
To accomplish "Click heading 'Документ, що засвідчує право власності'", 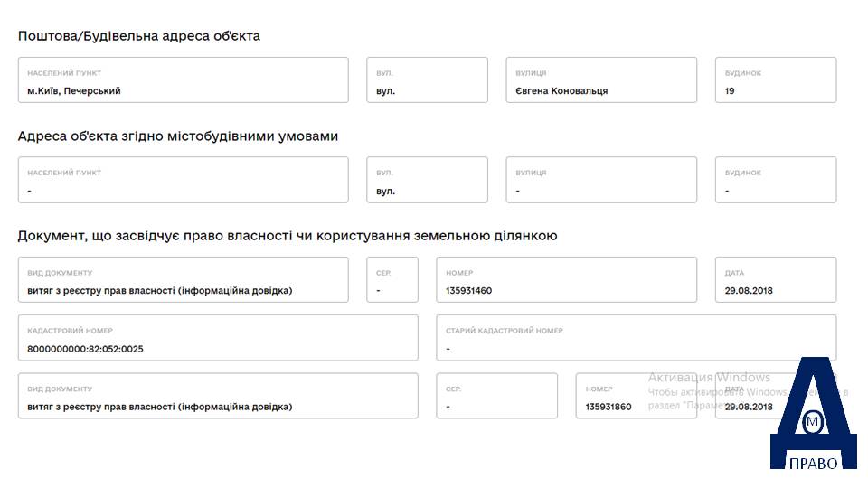I will [x=288, y=236].
